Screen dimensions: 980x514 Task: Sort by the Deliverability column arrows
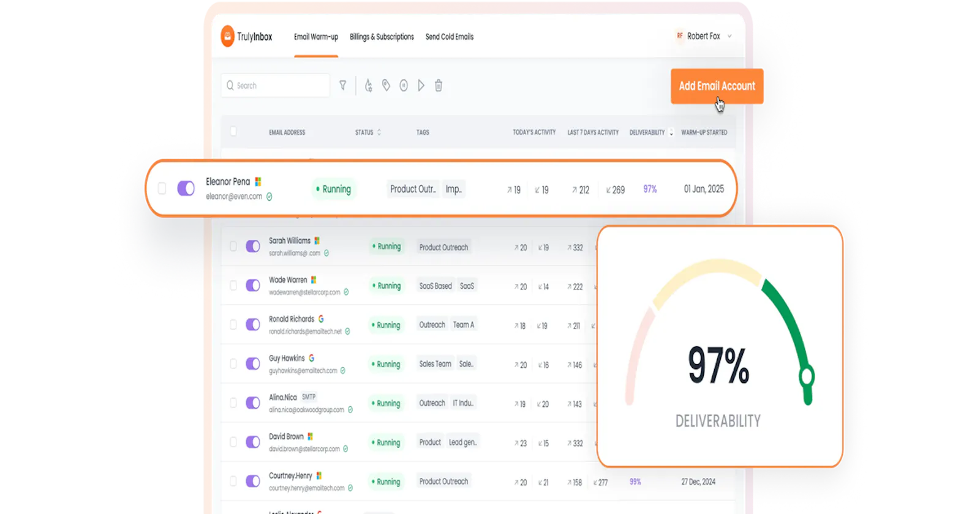671,132
